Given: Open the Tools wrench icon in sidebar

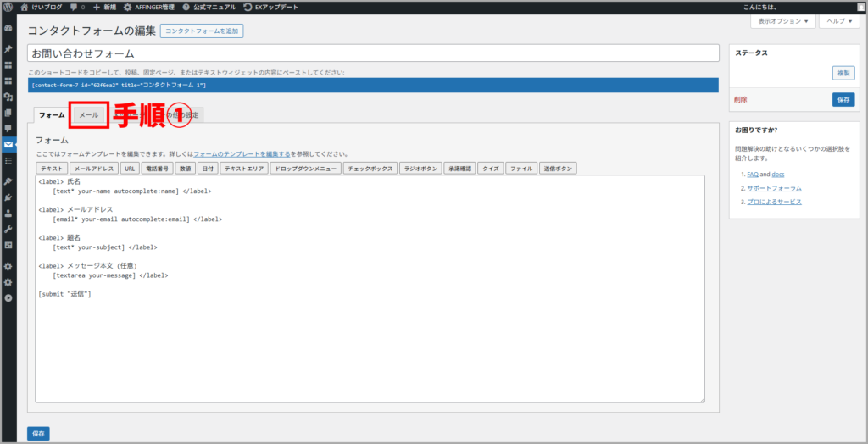Looking at the screenshot, I should click(x=8, y=230).
